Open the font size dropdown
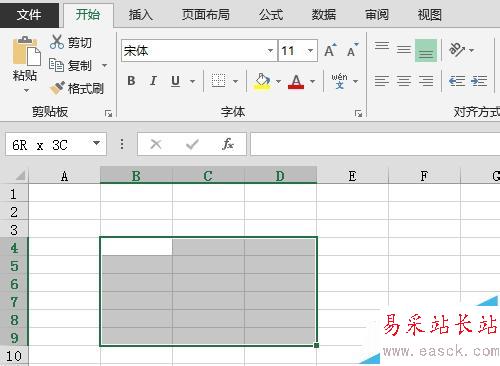 (x=310, y=51)
